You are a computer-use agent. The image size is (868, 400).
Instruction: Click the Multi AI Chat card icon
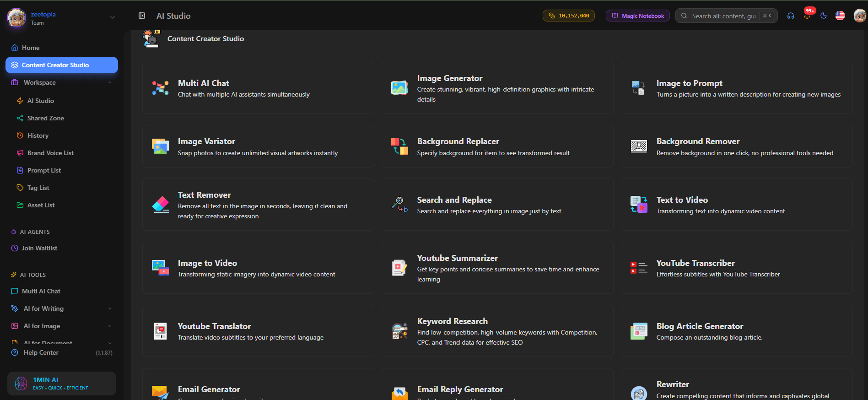point(160,88)
